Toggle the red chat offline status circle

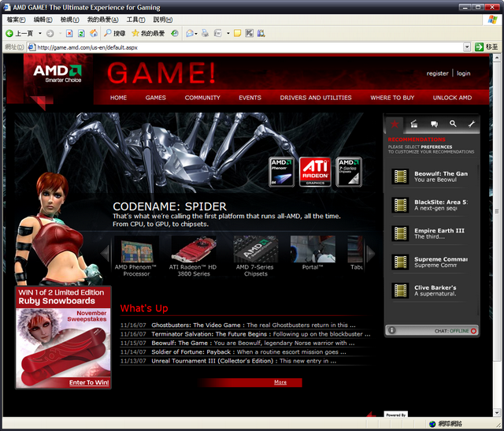(x=473, y=331)
